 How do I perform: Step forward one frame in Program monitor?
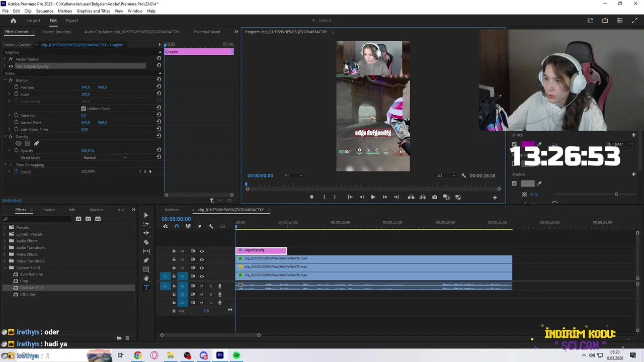click(385, 197)
